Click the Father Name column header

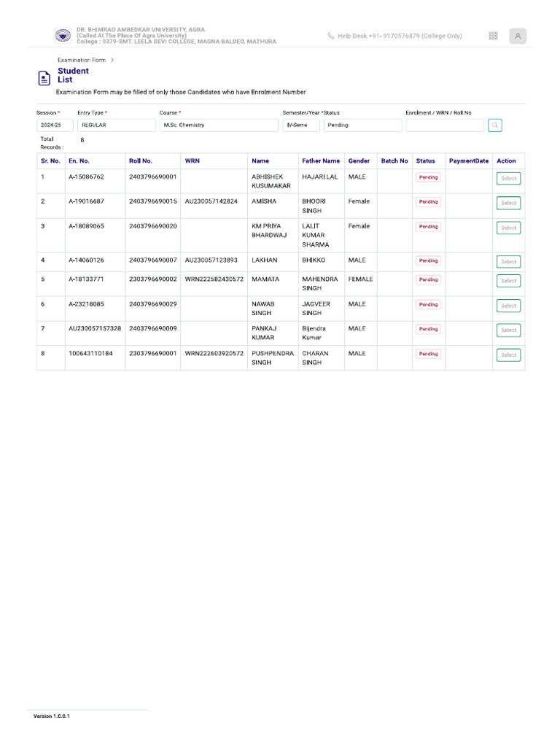(321, 161)
